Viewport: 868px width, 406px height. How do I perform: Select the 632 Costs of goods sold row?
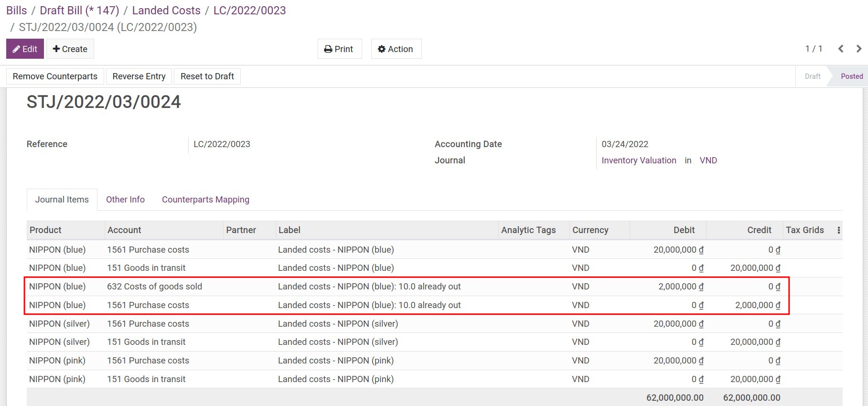click(154, 287)
